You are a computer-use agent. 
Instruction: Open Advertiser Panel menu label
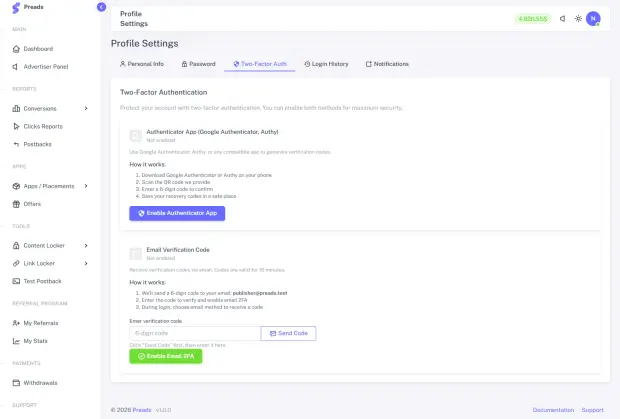coord(46,67)
